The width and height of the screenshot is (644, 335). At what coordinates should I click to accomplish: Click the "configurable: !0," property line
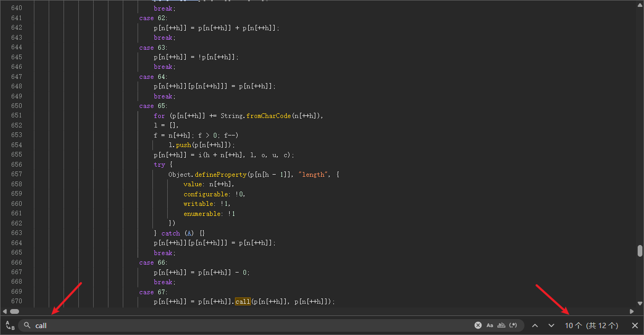214,194
